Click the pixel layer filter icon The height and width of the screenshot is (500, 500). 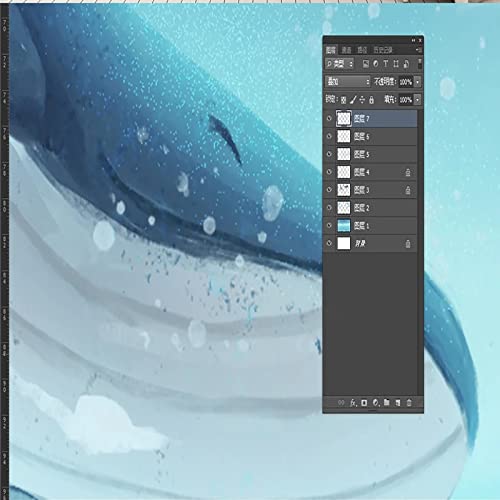coord(366,64)
